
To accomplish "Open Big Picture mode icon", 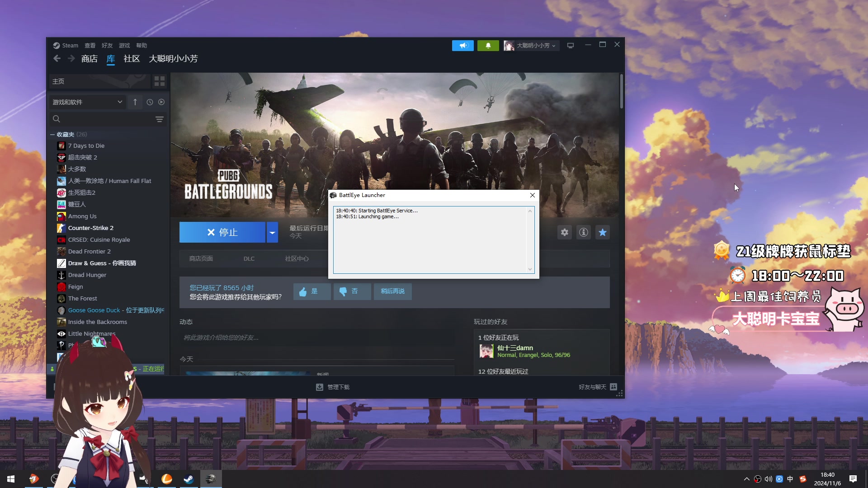I will tap(571, 46).
